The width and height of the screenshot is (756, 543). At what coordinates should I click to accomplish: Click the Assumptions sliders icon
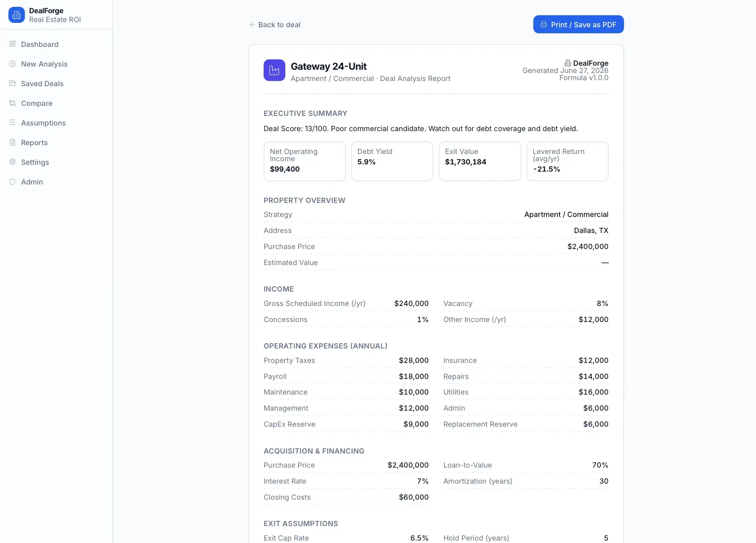(12, 123)
